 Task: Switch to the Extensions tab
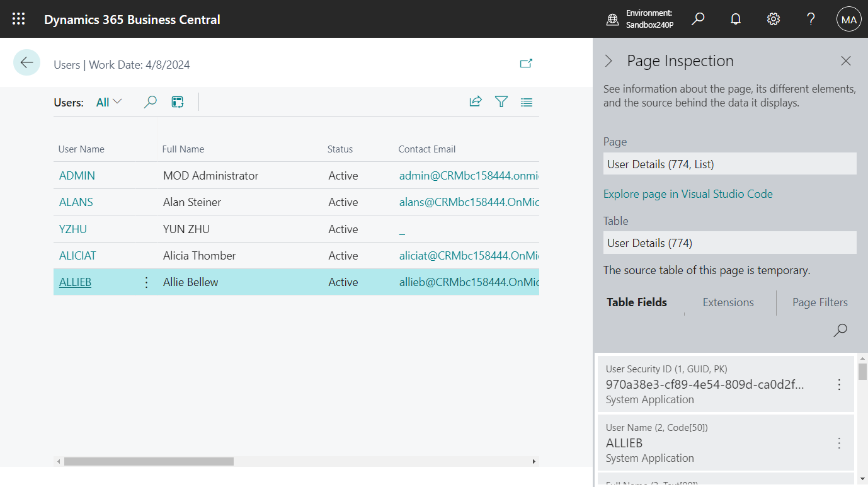(x=728, y=302)
